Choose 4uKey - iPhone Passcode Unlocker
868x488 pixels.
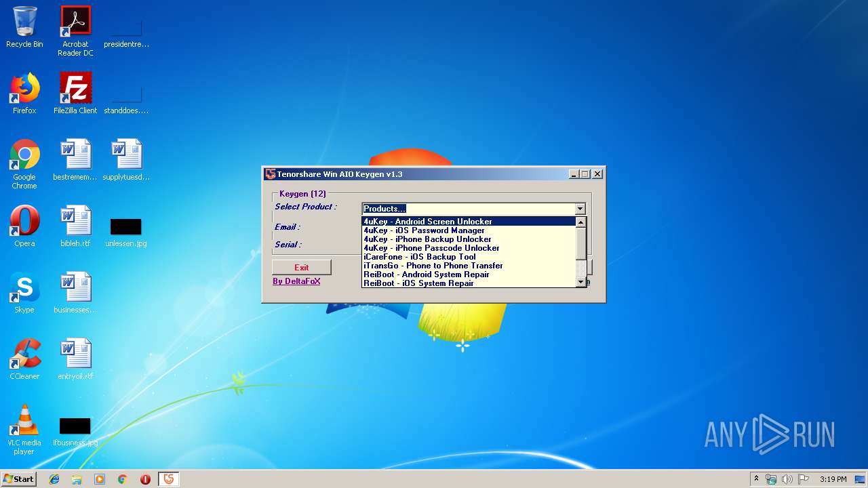coord(469,248)
